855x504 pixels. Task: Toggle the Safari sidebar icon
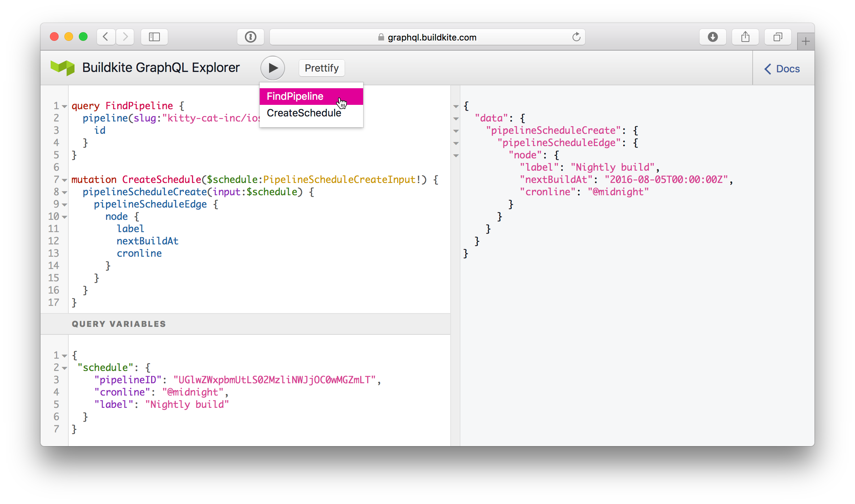(154, 37)
